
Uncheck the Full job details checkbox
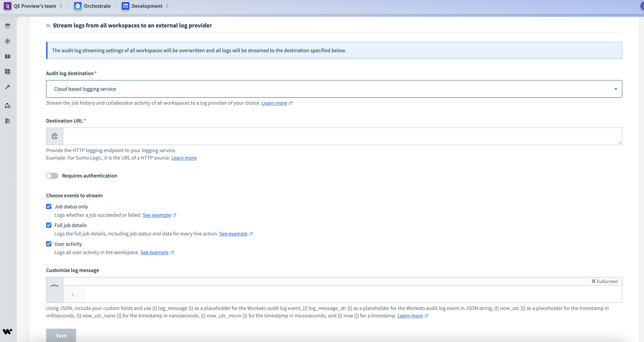49,225
